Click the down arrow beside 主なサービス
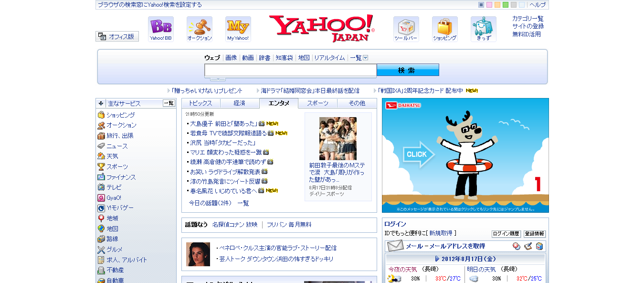This screenshot has width=644, height=283. click(101, 103)
